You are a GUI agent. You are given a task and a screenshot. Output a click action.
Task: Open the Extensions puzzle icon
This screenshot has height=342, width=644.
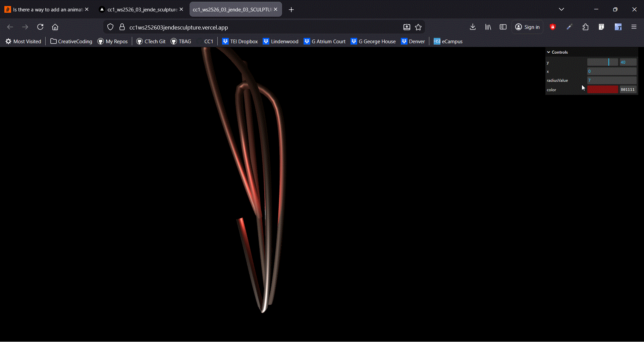(585, 27)
